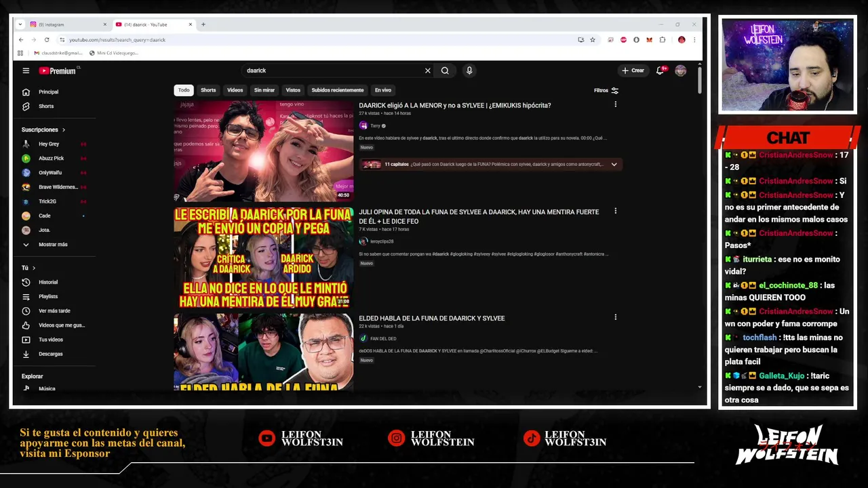Open the Jota. subscription

point(44,230)
